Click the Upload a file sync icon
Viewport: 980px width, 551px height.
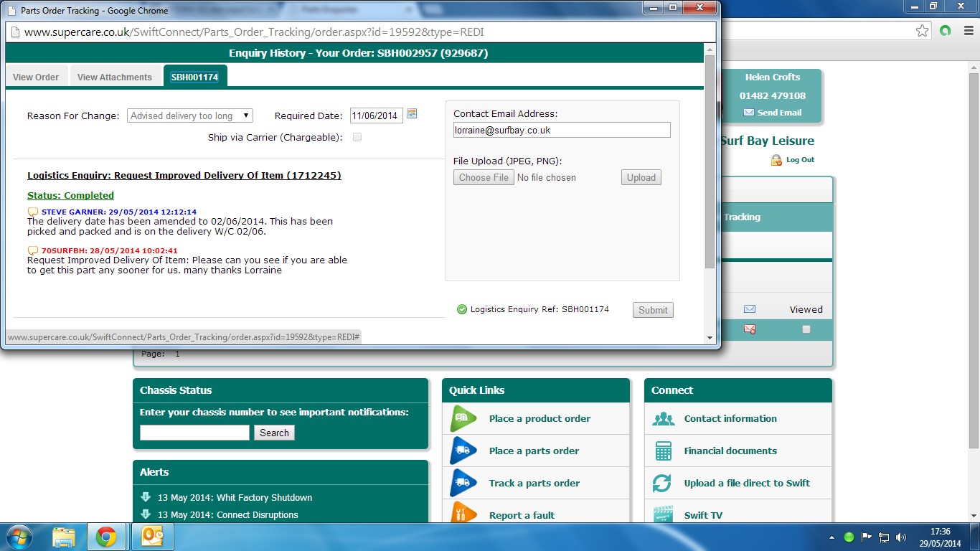point(663,484)
